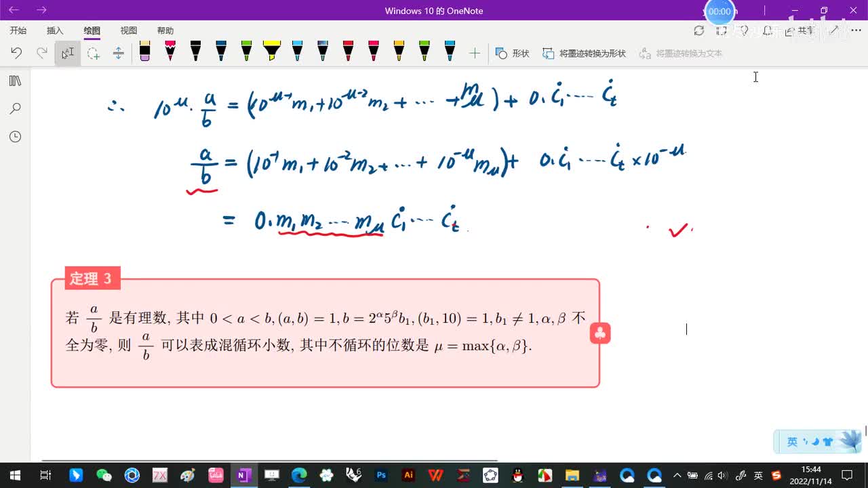The height and width of the screenshot is (488, 868).
Task: Navigate forward with the title bar arrow
Action: pos(41,10)
